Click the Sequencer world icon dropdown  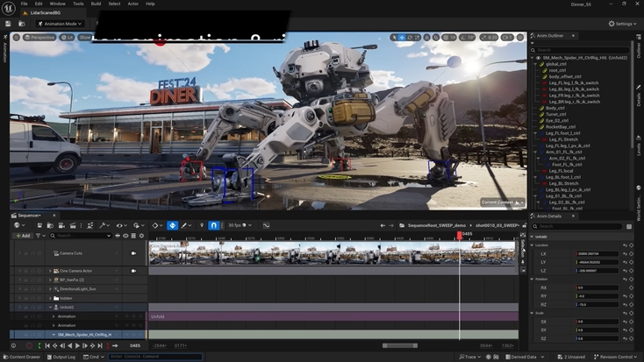(x=19, y=225)
